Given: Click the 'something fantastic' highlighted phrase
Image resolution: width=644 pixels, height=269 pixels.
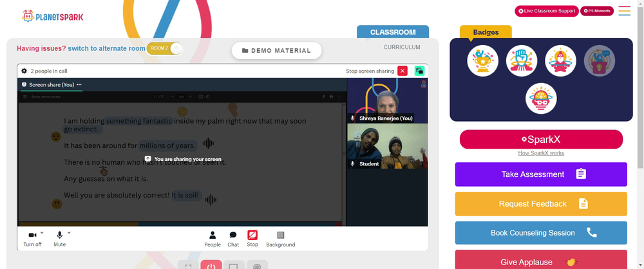Looking at the screenshot, I should (x=139, y=121).
